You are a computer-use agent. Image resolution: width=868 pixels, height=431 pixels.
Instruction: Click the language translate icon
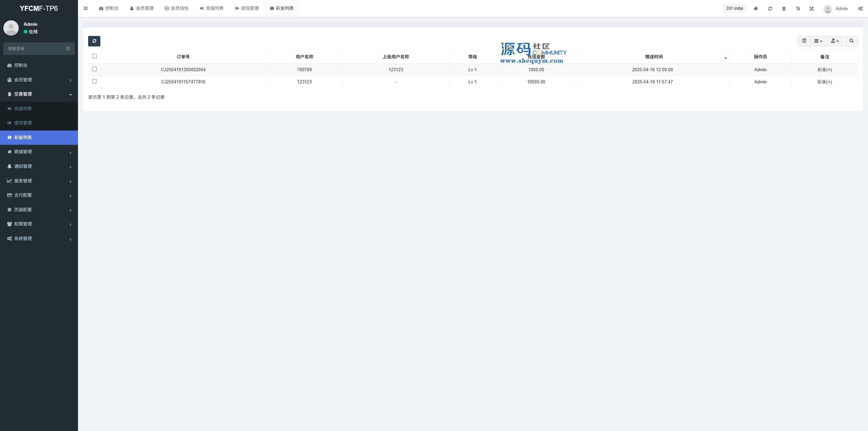pos(797,8)
